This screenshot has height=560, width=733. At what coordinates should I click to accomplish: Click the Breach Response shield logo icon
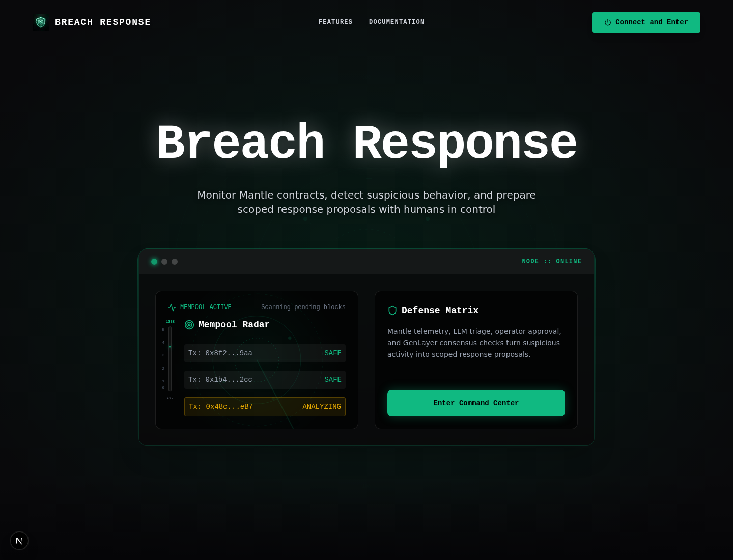tap(41, 22)
